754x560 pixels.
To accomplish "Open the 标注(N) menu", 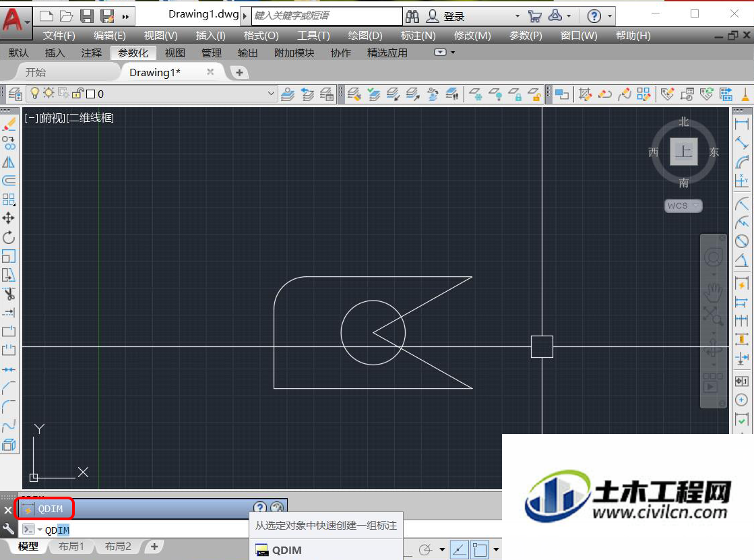I will (x=418, y=36).
